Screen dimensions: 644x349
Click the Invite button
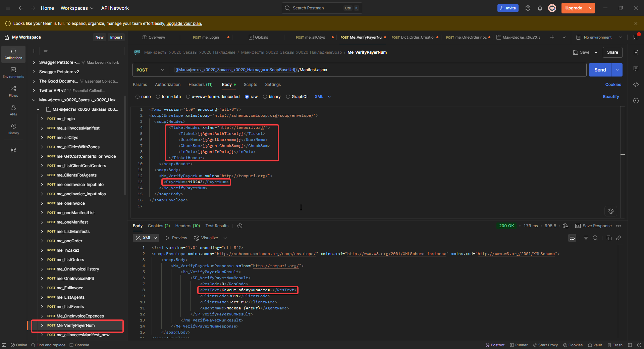pyautogui.click(x=508, y=8)
